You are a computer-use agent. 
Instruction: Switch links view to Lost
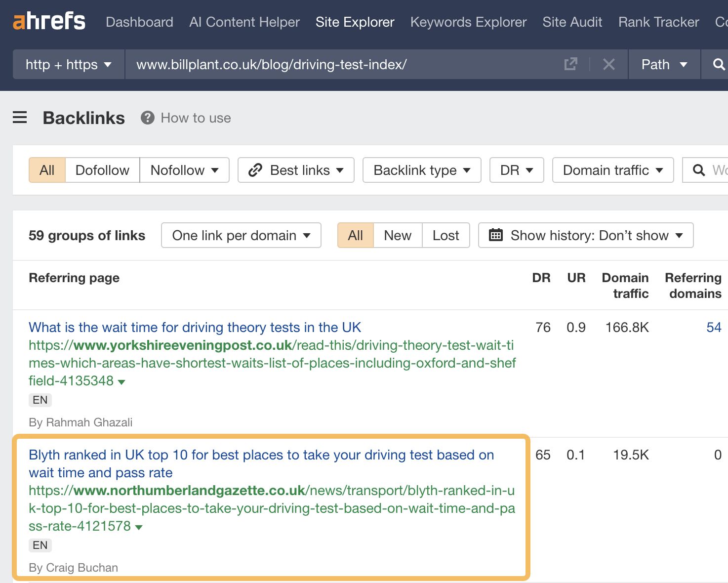tap(445, 235)
